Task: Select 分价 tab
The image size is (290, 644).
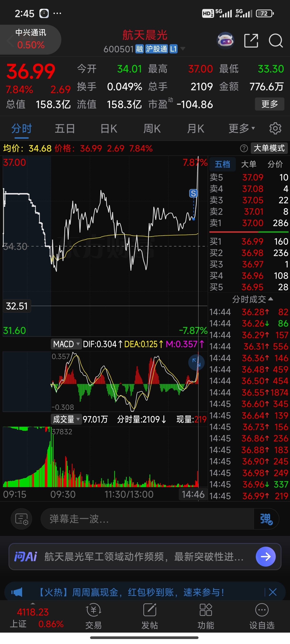Action: pyautogui.click(x=275, y=164)
